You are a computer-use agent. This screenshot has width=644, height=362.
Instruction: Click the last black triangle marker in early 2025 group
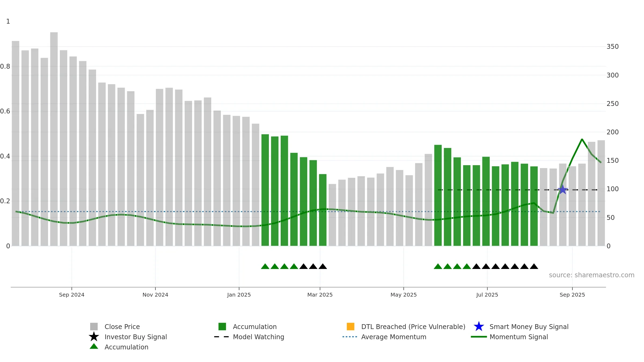point(323,266)
